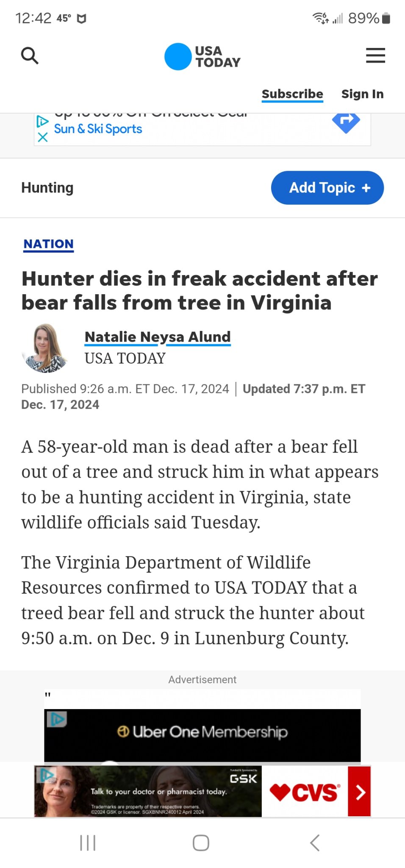Click Sign In
The height and width of the screenshot is (868, 405).
[363, 94]
